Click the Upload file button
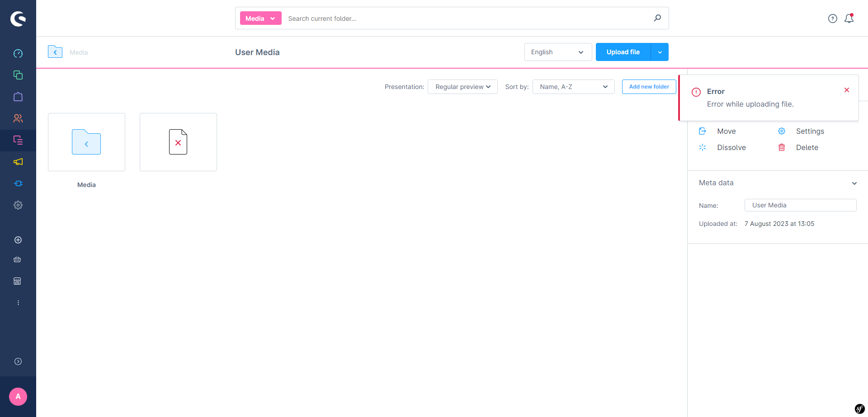This screenshot has width=868, height=417. pyautogui.click(x=623, y=52)
